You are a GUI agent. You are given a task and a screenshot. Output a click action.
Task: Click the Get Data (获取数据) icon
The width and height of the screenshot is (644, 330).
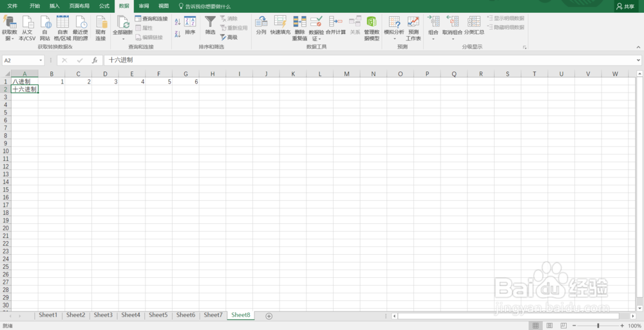pyautogui.click(x=9, y=22)
